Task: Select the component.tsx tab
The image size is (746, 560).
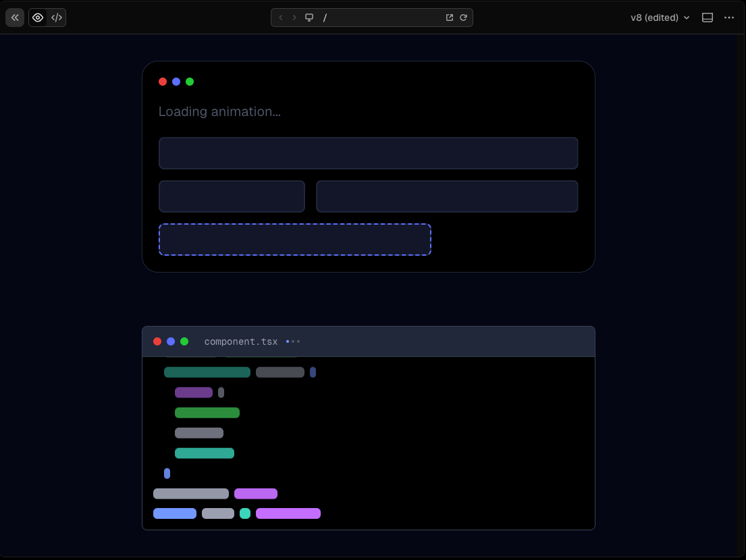Action: (x=240, y=341)
